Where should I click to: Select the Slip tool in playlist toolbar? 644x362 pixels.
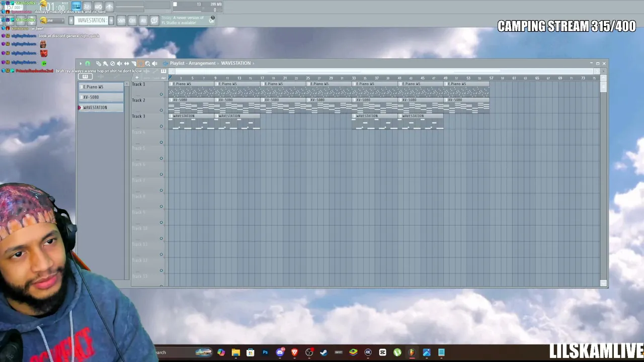point(126,63)
